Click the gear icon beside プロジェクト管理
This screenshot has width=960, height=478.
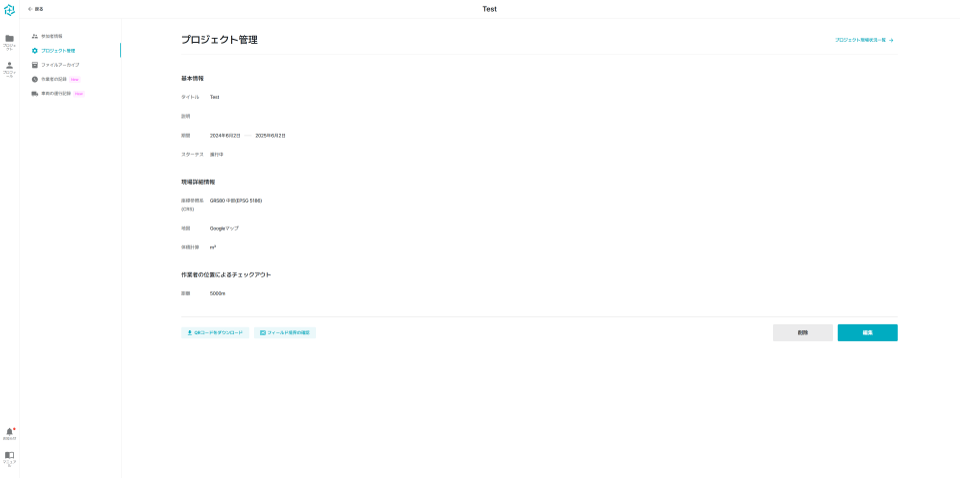[35, 51]
